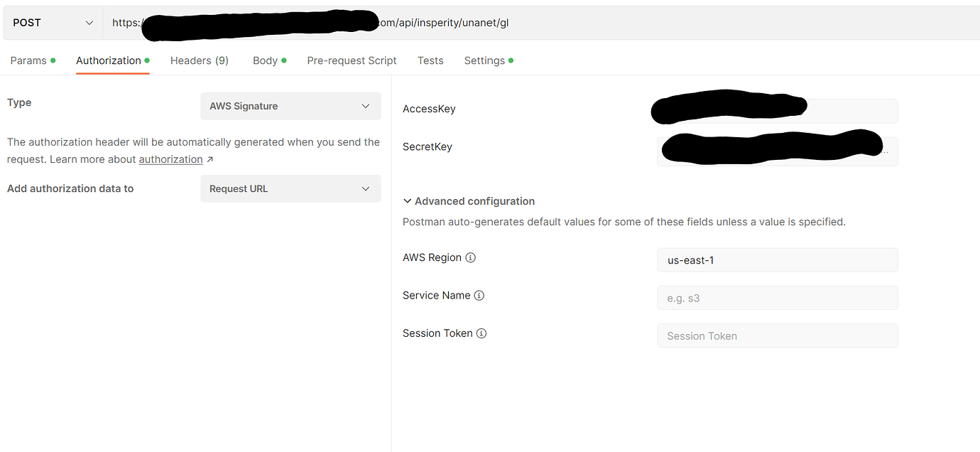Open the Settings tab
The width and height of the screenshot is (980, 452).
tap(484, 61)
